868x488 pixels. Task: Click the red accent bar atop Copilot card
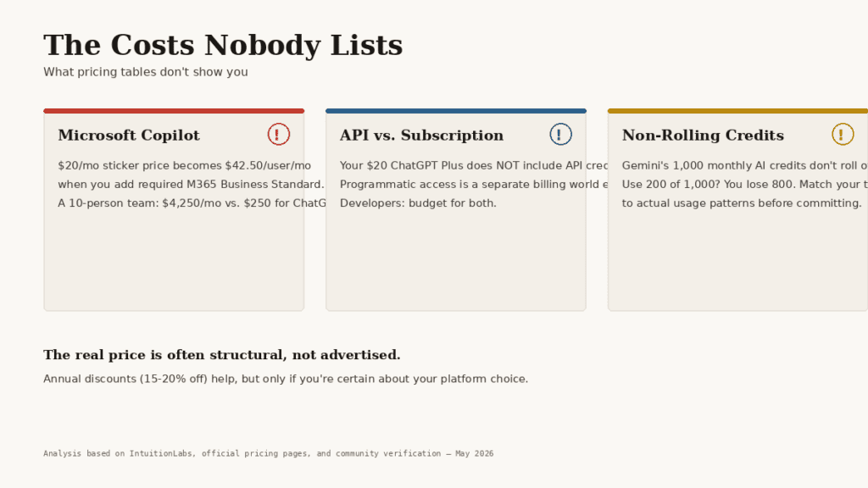(x=174, y=111)
